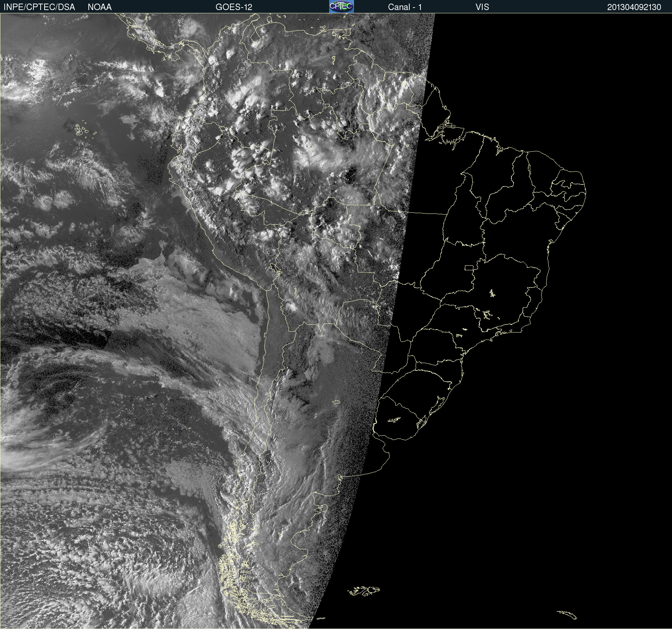
Task: Click the INPE/CPTEC/DSA header label
Action: point(39,7)
